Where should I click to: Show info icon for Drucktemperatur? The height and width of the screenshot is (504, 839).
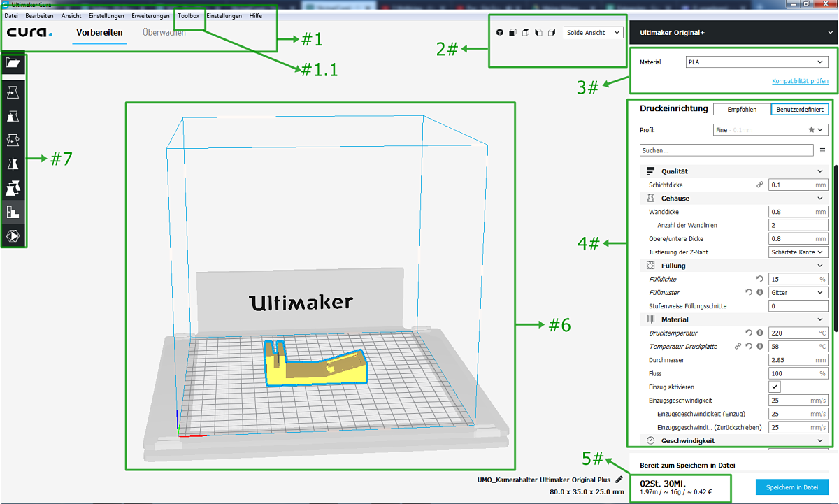tap(760, 333)
